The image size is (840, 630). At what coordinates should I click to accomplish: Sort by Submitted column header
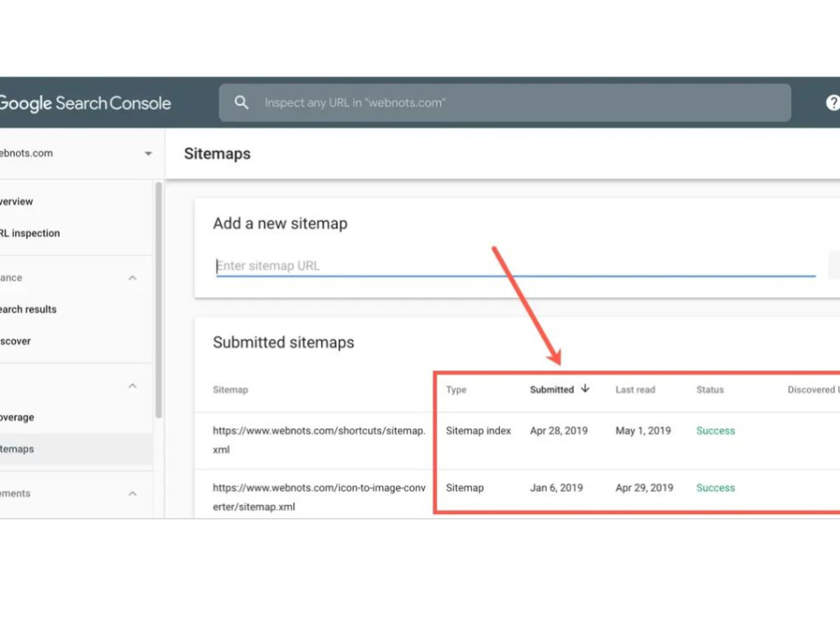click(552, 390)
